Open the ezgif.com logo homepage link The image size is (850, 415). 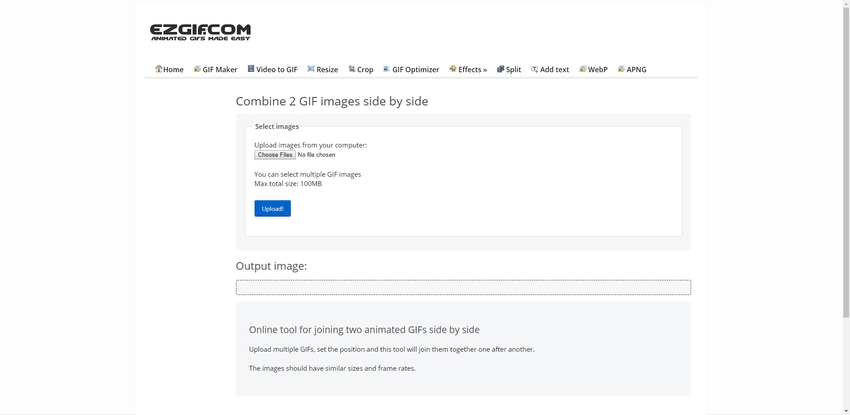coord(200,32)
